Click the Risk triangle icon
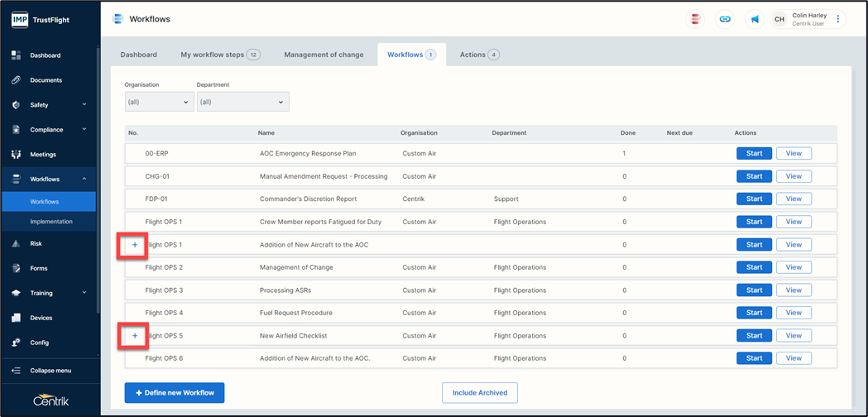868x417 pixels. tap(16, 244)
